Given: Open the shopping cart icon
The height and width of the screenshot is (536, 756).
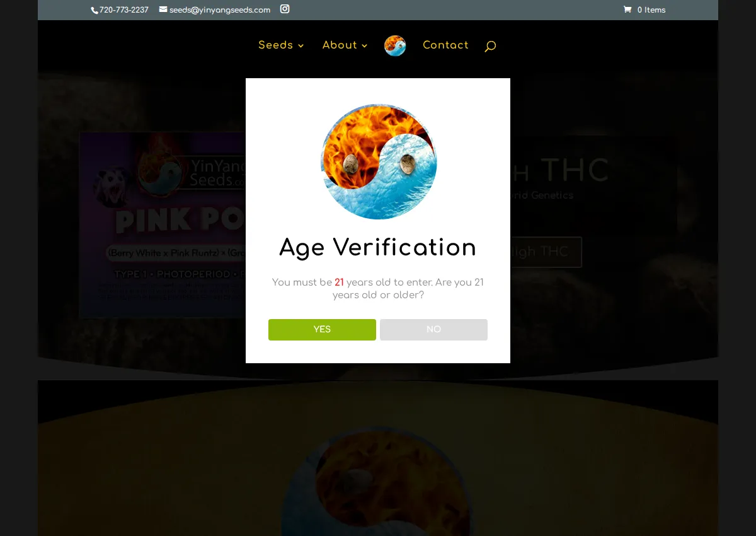Looking at the screenshot, I should point(627,9).
